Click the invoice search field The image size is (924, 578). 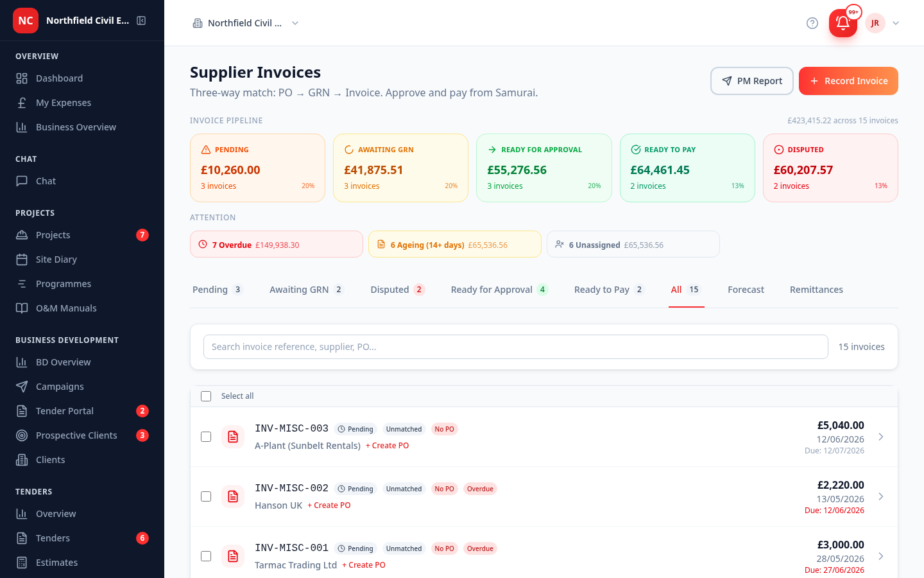tap(516, 347)
